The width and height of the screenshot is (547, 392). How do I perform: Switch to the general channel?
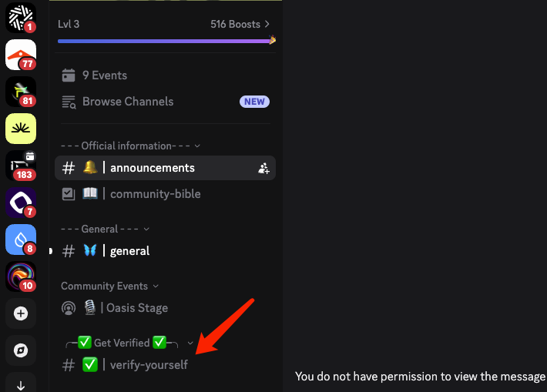(x=130, y=251)
